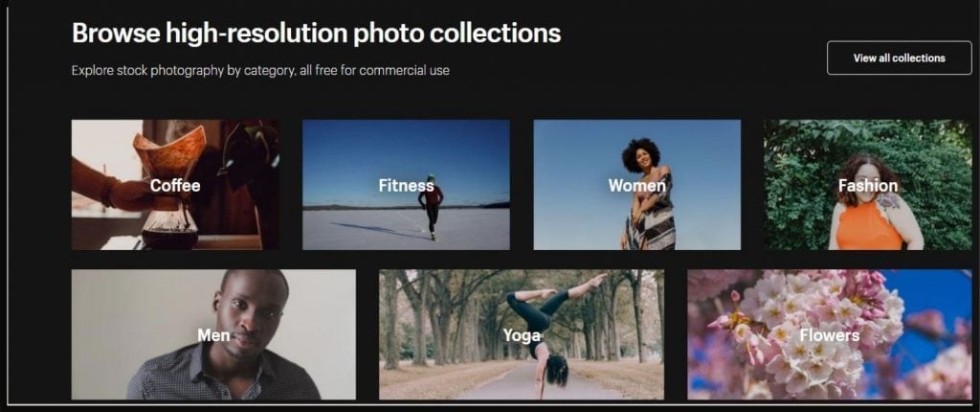The image size is (980, 412).
Task: View the Yoga photo collection
Action: tap(522, 334)
